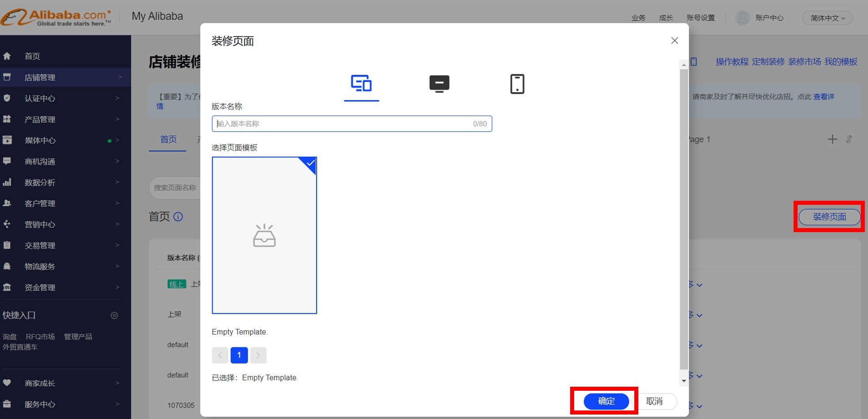The image size is (868, 419).
Task: Open the 操作教程 tutorial link
Action: [731, 61]
